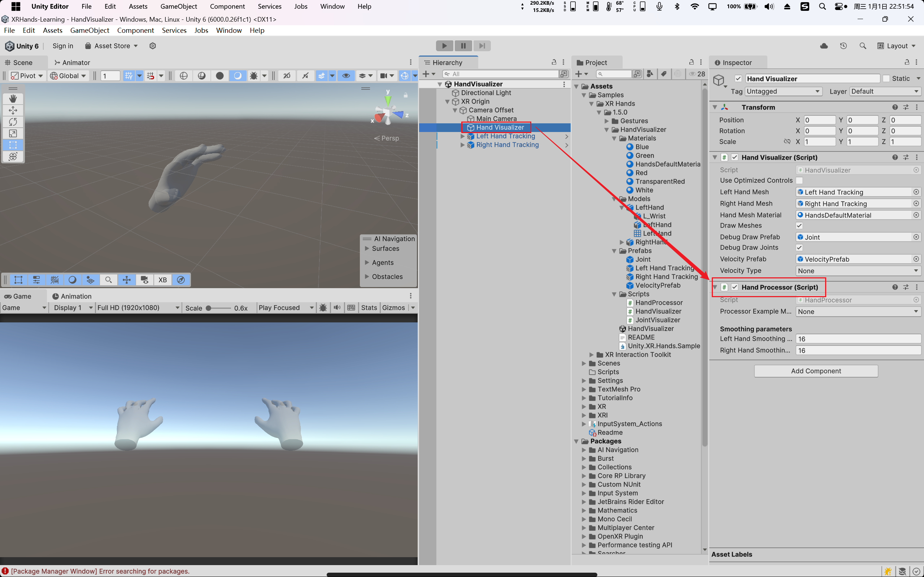Click the Asset Store button

click(111, 46)
